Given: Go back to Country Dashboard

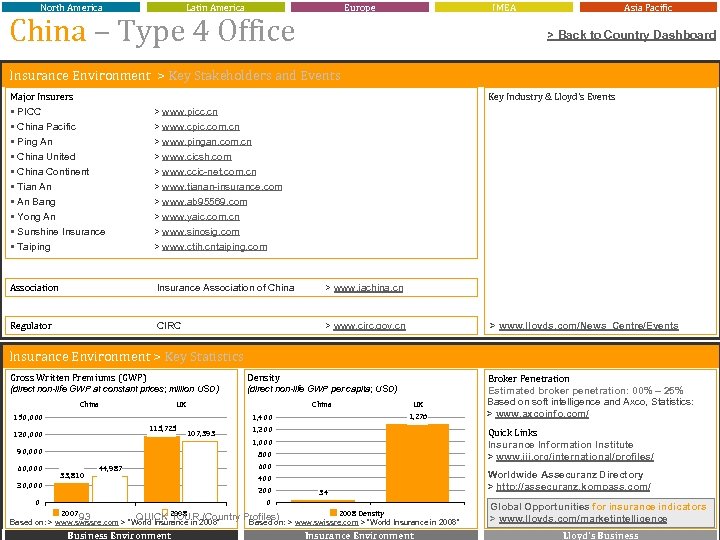Looking at the screenshot, I should [631, 35].
